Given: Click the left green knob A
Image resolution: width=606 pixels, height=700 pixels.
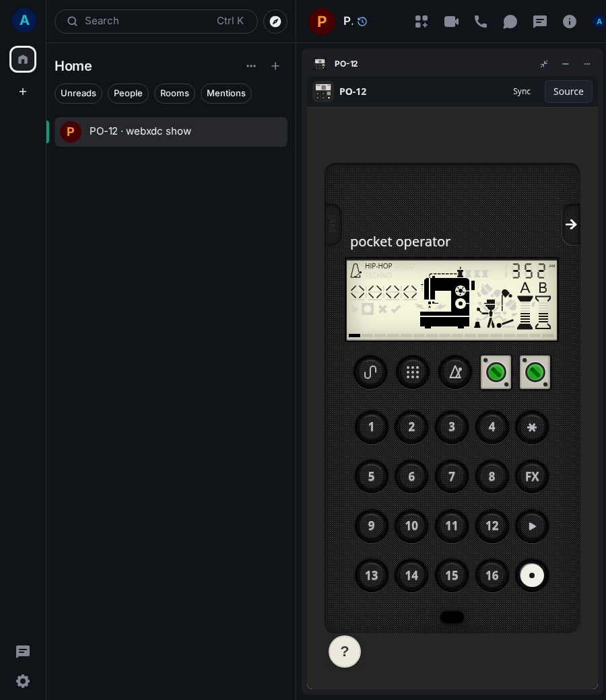Looking at the screenshot, I should pyautogui.click(x=496, y=372).
